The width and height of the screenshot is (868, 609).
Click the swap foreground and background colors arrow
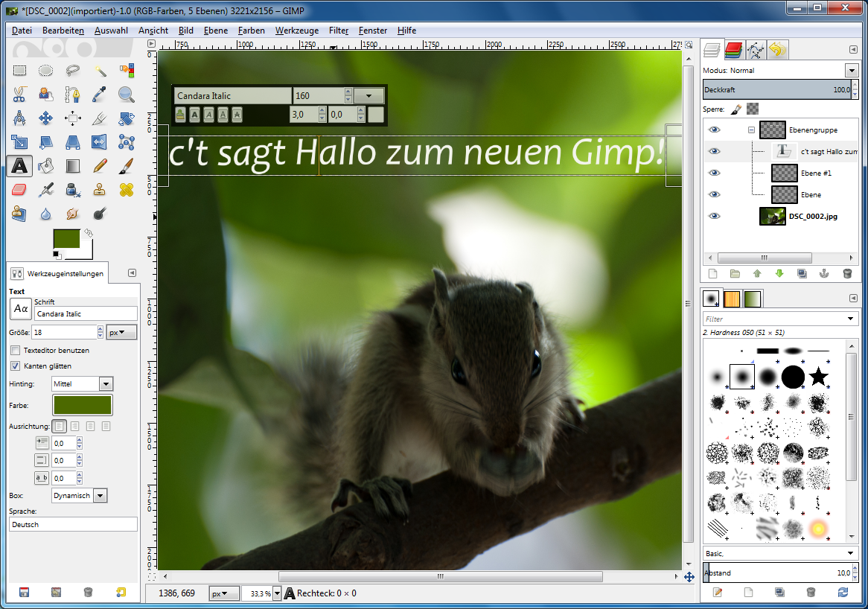click(88, 233)
